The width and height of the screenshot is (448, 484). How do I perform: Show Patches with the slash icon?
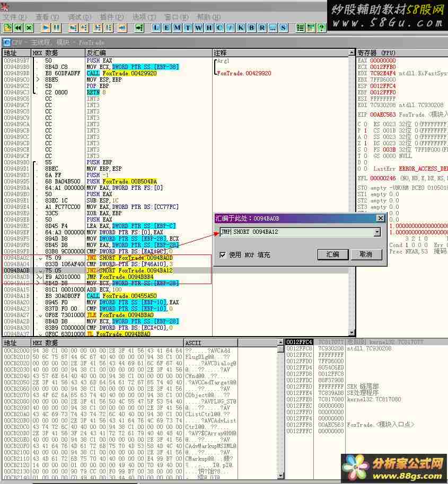(230, 28)
